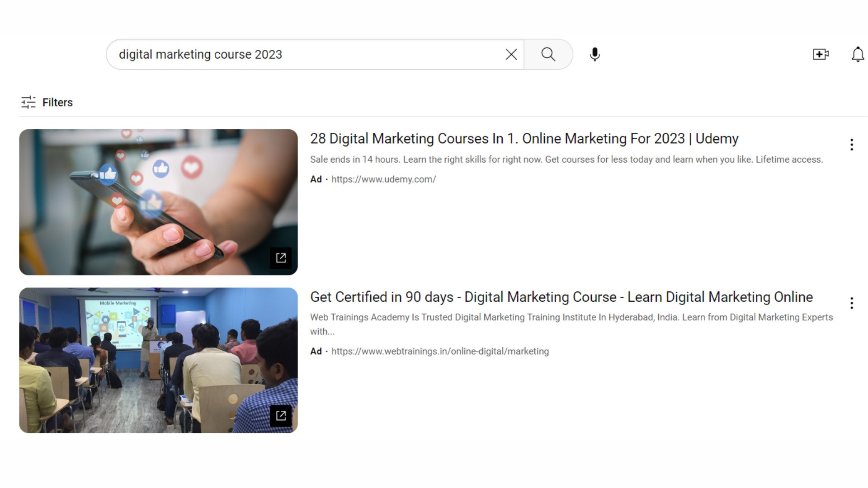The width and height of the screenshot is (868, 488).
Task: Click external link icon on phone thumbnail
Action: (x=281, y=258)
